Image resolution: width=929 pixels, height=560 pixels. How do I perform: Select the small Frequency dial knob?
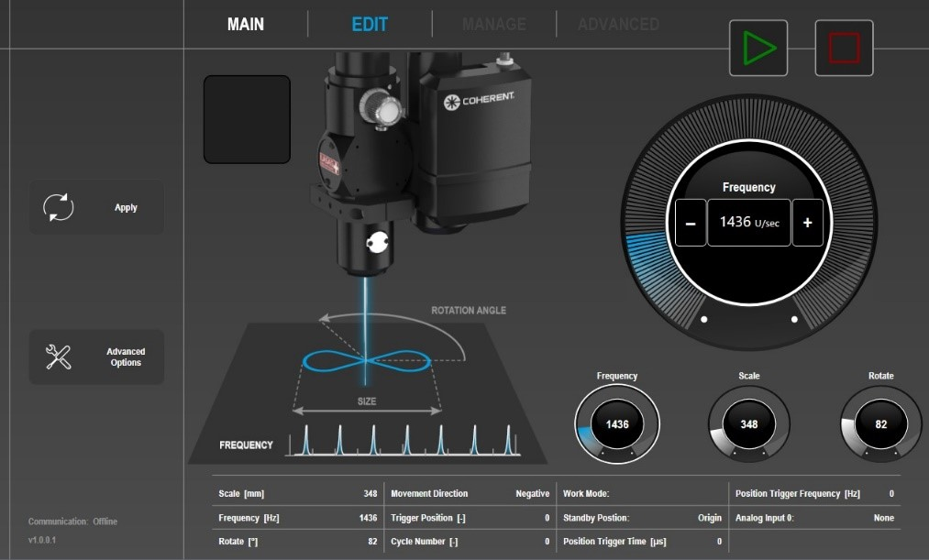616,424
